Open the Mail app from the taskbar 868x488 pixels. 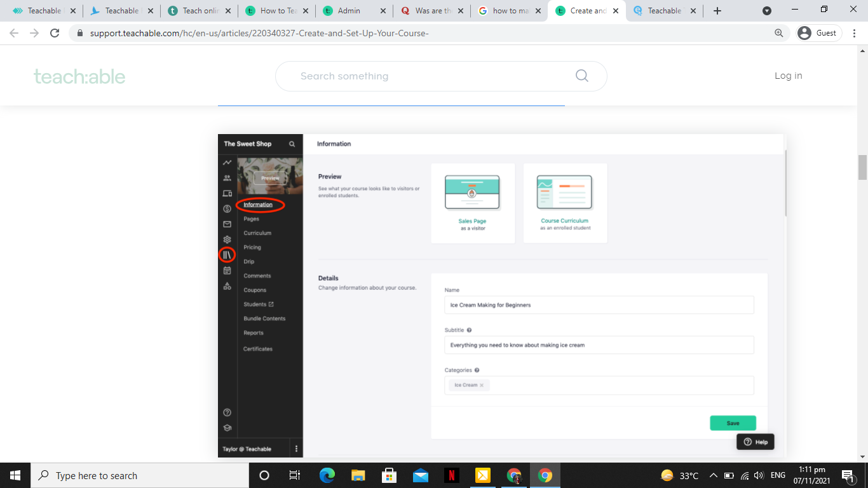[421, 475]
